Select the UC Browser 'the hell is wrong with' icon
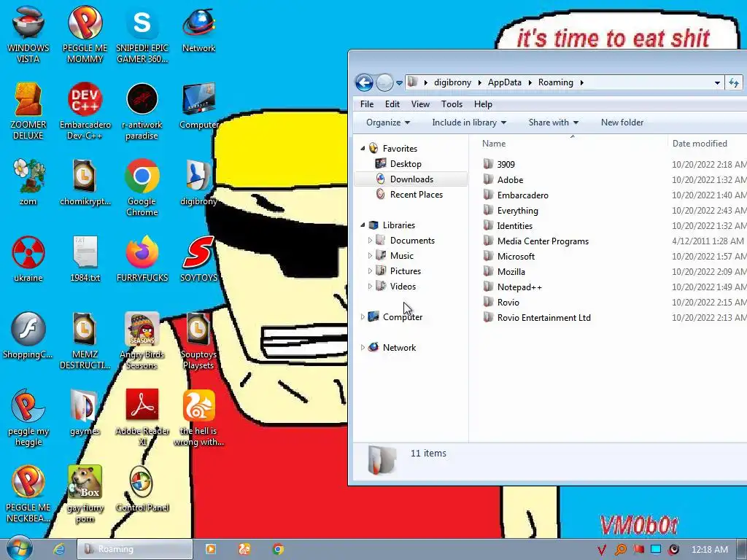 [198, 418]
